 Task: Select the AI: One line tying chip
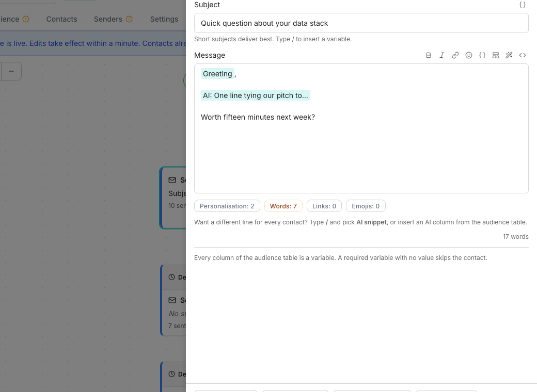click(x=256, y=95)
